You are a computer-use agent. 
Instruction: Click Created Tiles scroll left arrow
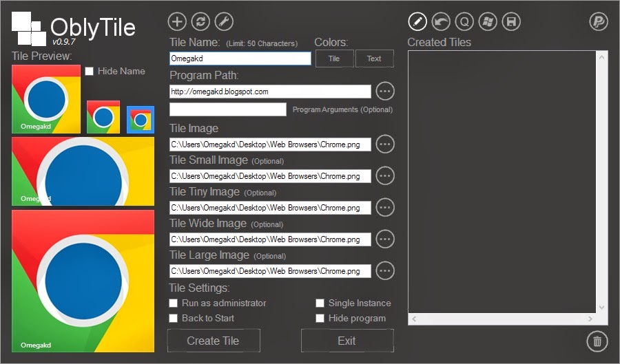(414, 319)
